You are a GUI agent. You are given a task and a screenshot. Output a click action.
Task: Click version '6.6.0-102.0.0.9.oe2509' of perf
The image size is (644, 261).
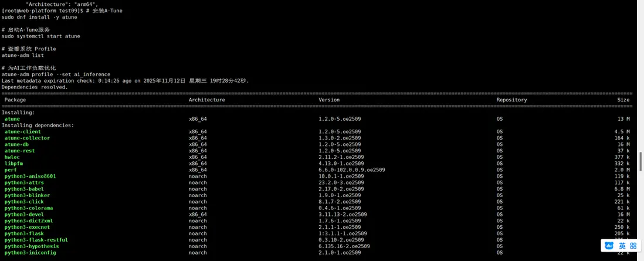click(351, 170)
